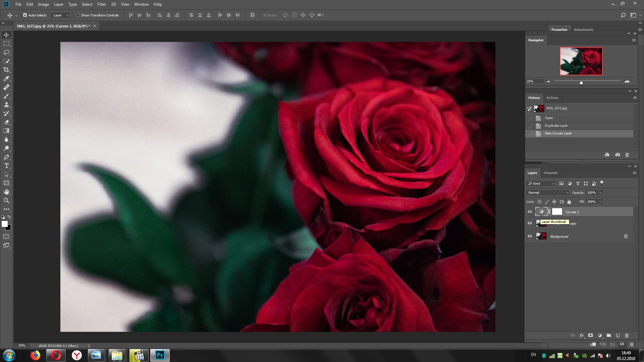
Task: Enable Show Transform Controls checkbox
Action: tap(78, 15)
